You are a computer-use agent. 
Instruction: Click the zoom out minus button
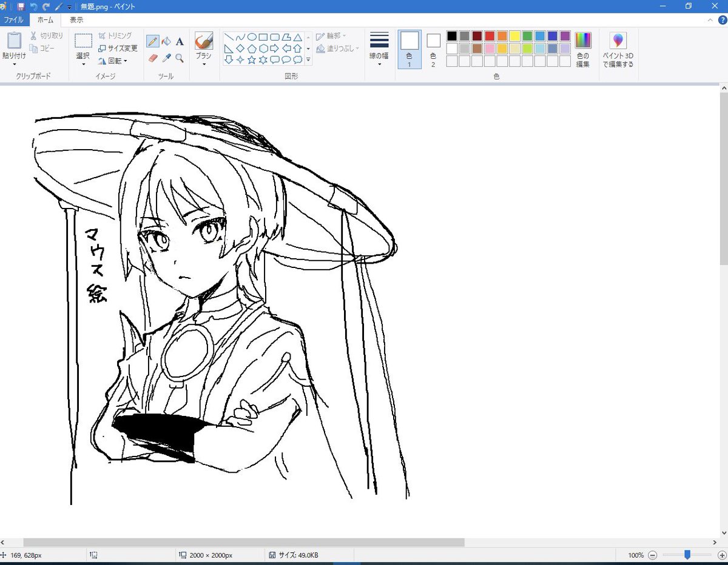pos(652,555)
